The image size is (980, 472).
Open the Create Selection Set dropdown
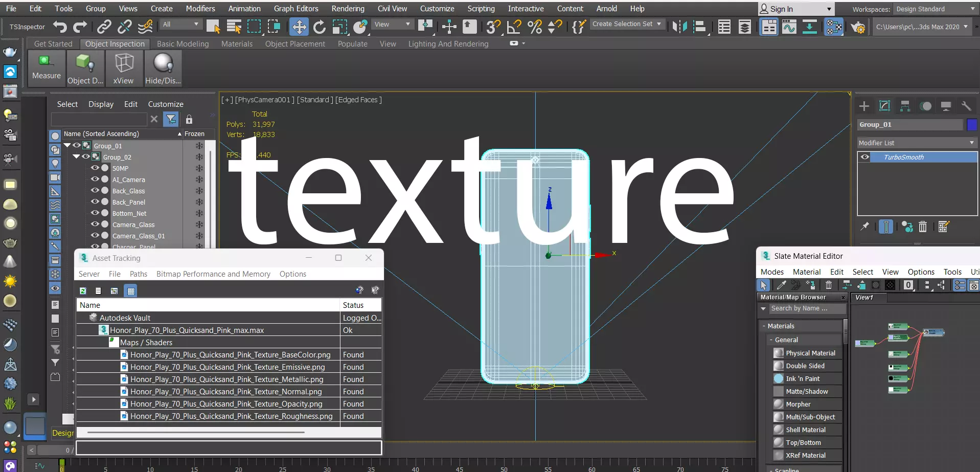point(627,24)
